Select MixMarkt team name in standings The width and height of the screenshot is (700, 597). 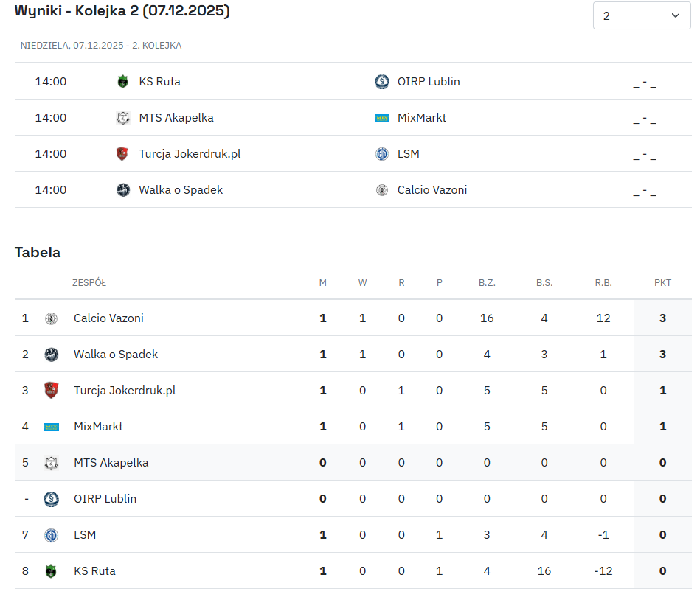[98, 427]
